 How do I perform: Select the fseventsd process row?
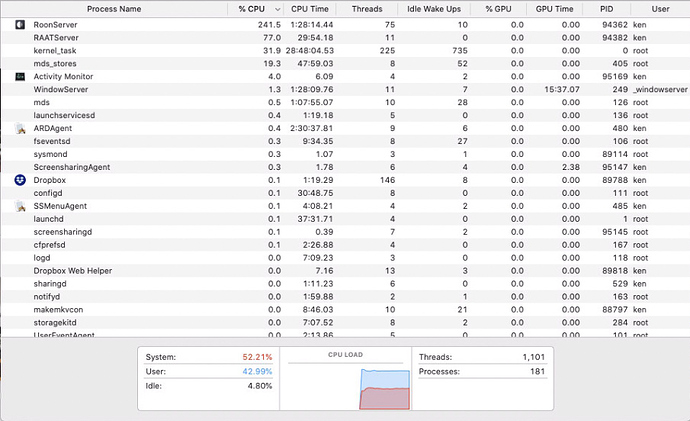coord(345,141)
